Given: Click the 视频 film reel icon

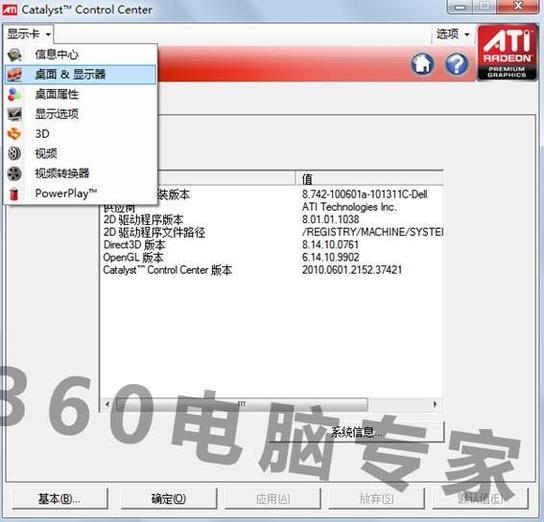Looking at the screenshot, I should point(15,153).
